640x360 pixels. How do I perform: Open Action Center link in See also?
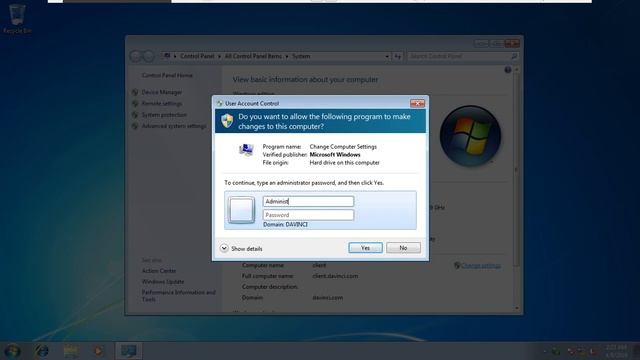point(159,271)
